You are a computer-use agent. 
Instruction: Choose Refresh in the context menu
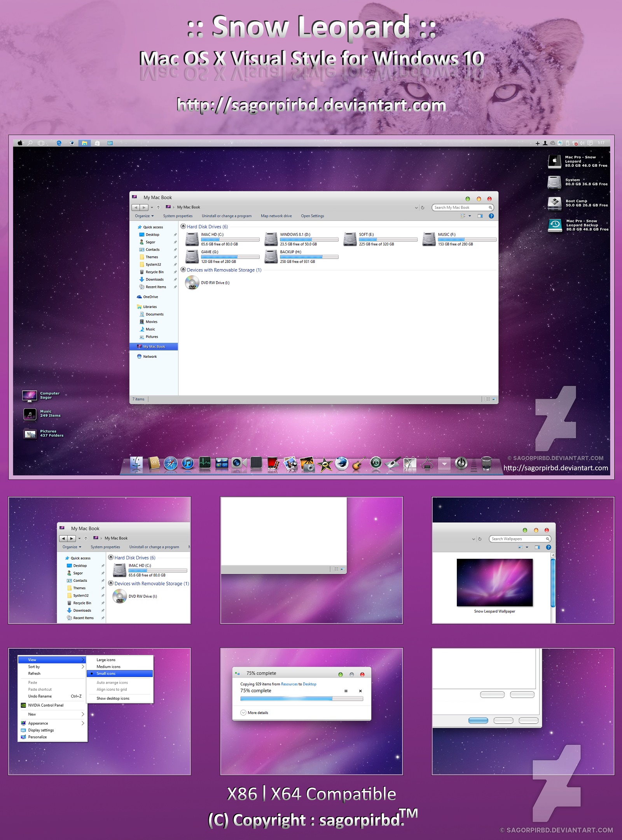[52, 673]
